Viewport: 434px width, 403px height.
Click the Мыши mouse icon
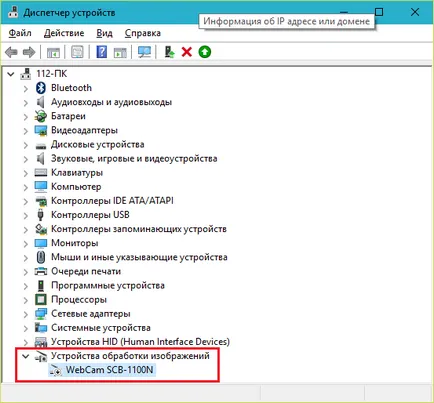(41, 257)
